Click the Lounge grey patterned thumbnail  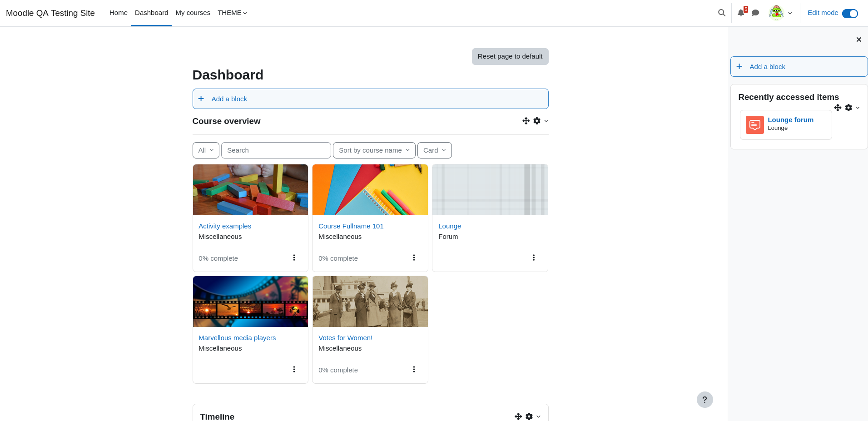click(490, 190)
